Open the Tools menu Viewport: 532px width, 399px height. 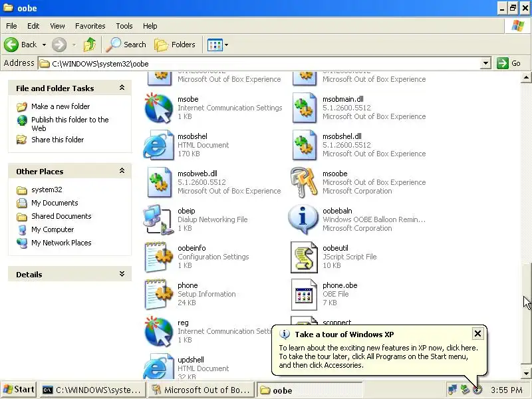pos(124,26)
